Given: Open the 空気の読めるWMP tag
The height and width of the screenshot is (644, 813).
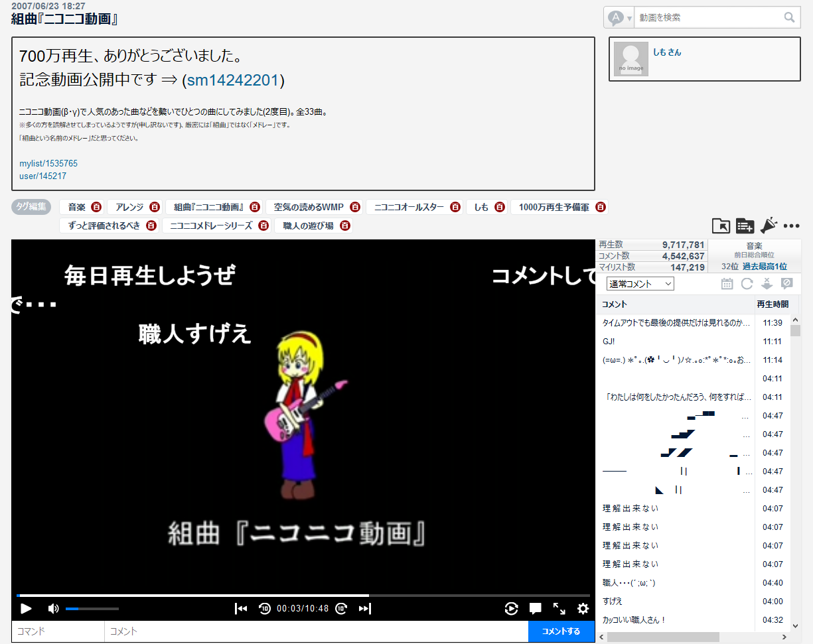Looking at the screenshot, I should pos(309,208).
